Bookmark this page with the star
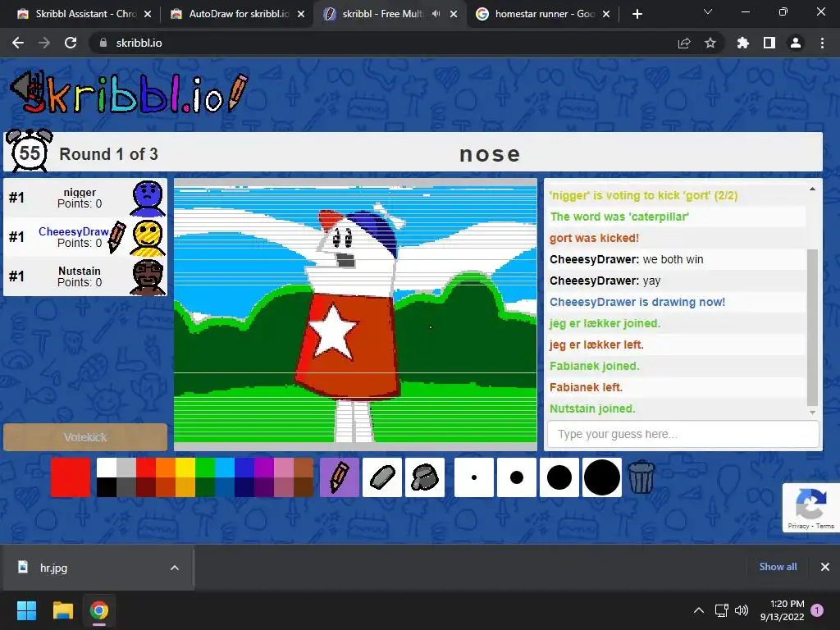The image size is (840, 630). [710, 43]
